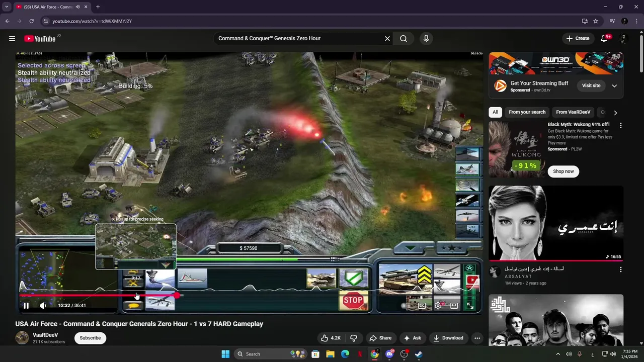The width and height of the screenshot is (644, 362).
Task: Open Steam from the taskbar
Action: (x=419, y=354)
